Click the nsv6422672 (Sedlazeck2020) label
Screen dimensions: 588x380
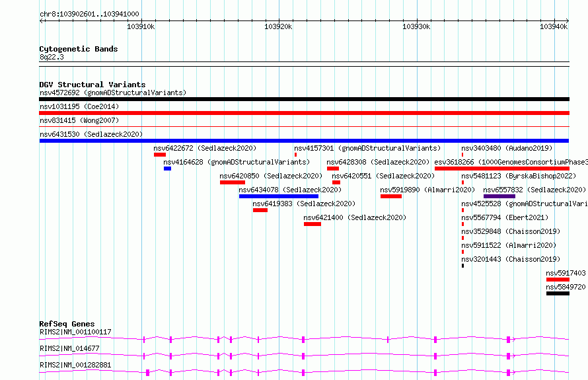coord(205,148)
